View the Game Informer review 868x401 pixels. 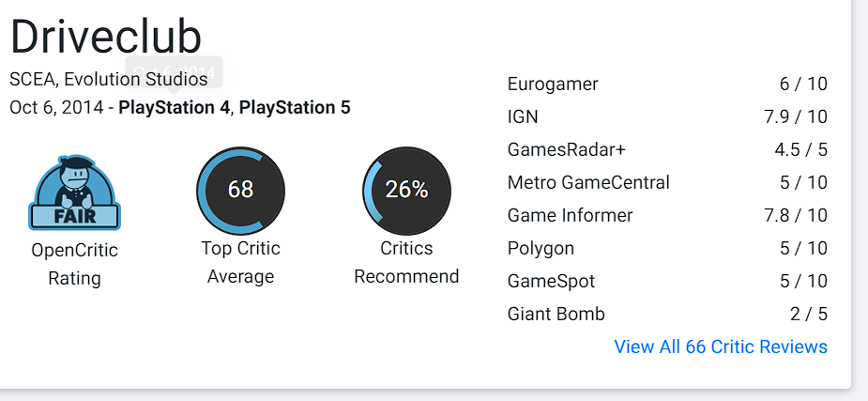(570, 215)
